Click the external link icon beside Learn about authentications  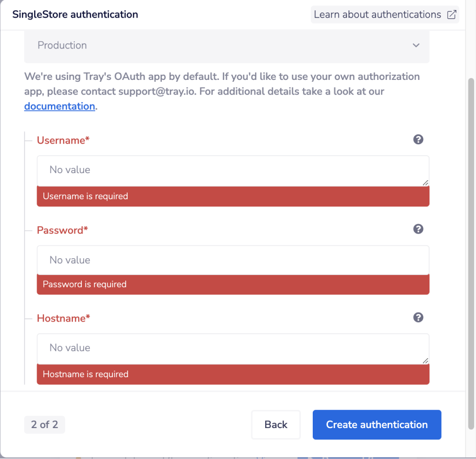[x=451, y=14]
